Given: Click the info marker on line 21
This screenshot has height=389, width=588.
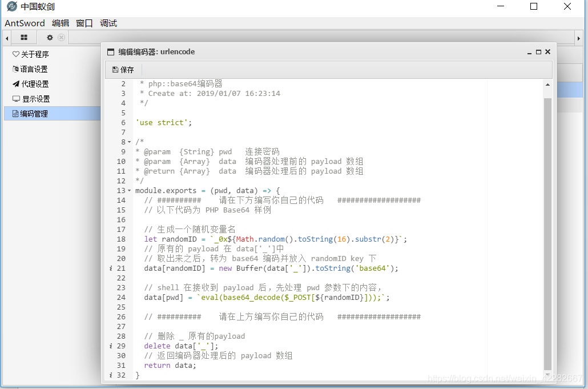Looking at the screenshot, I should (111, 268).
